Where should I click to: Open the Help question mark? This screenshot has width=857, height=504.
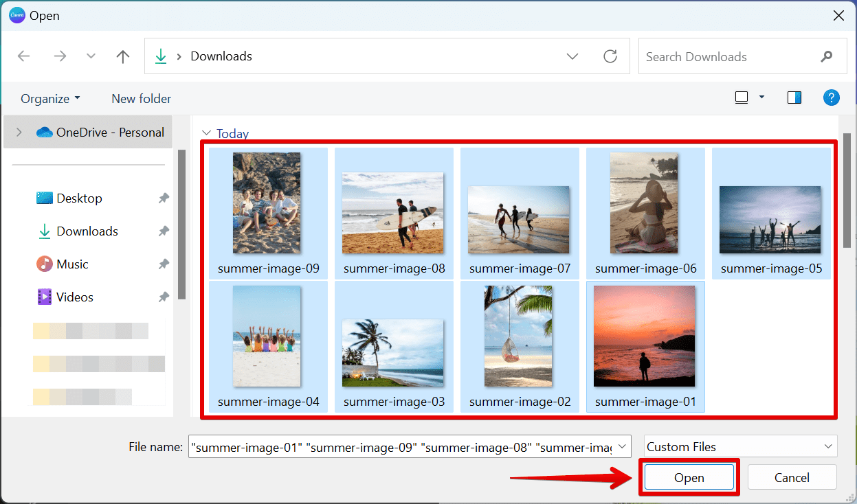pyautogui.click(x=831, y=98)
